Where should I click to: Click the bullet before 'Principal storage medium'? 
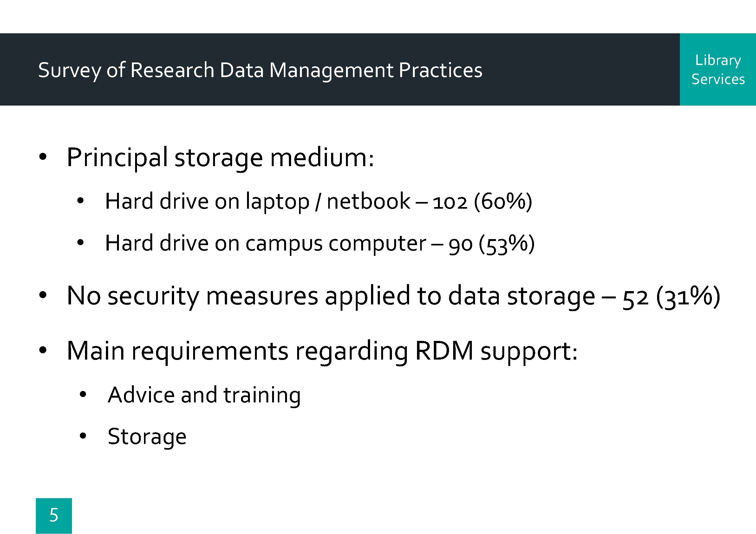tap(43, 157)
